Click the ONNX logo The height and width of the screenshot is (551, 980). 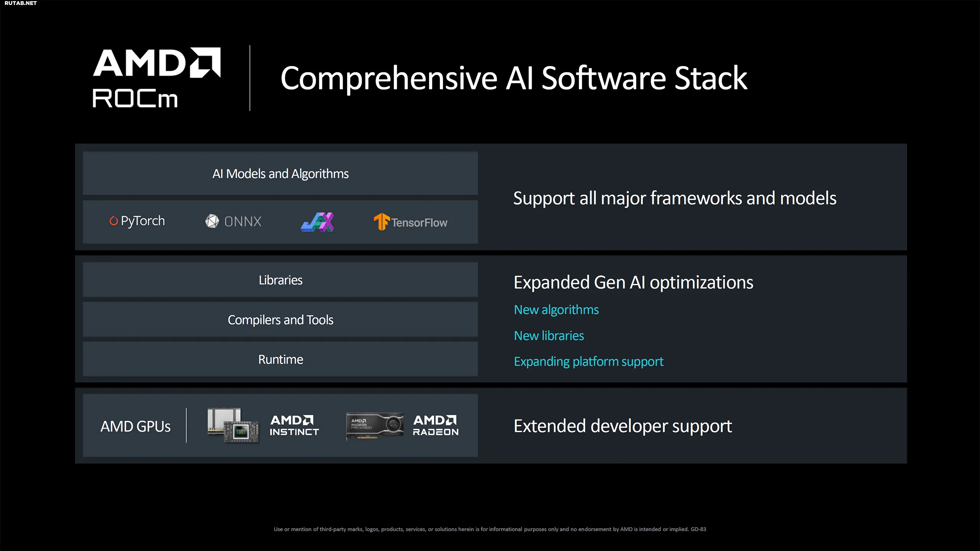(233, 221)
